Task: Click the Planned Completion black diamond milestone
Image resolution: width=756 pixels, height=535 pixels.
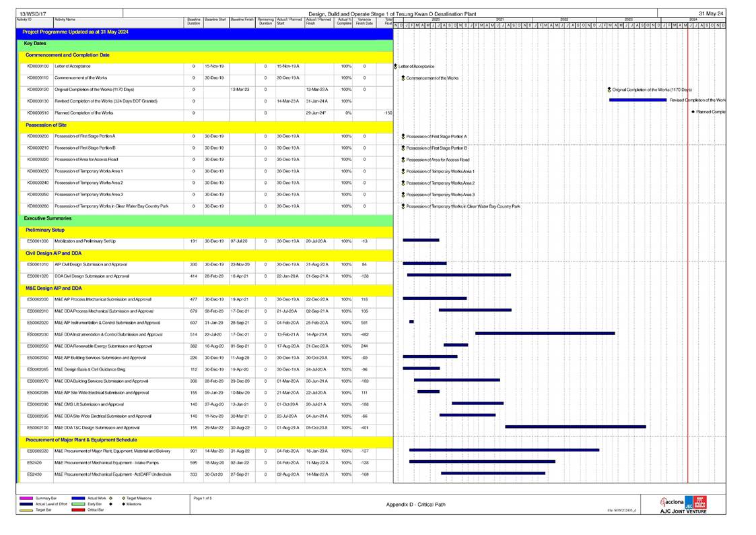Action: (693, 113)
